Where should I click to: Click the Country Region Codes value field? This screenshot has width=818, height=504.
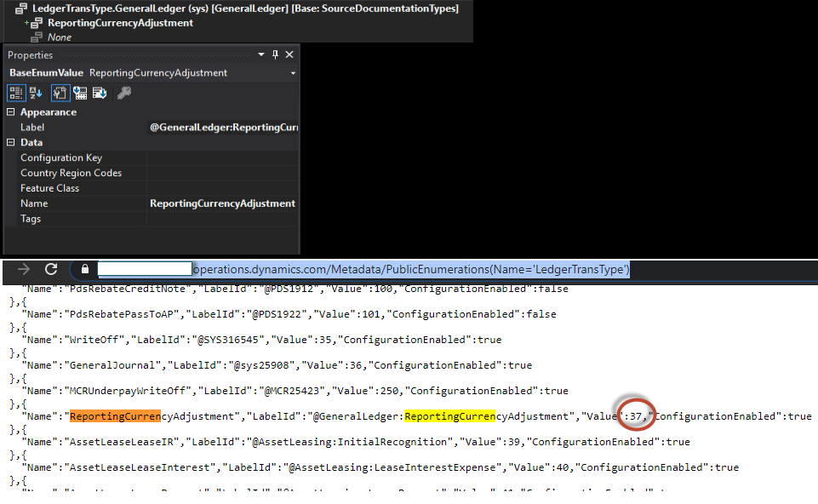click(x=223, y=173)
